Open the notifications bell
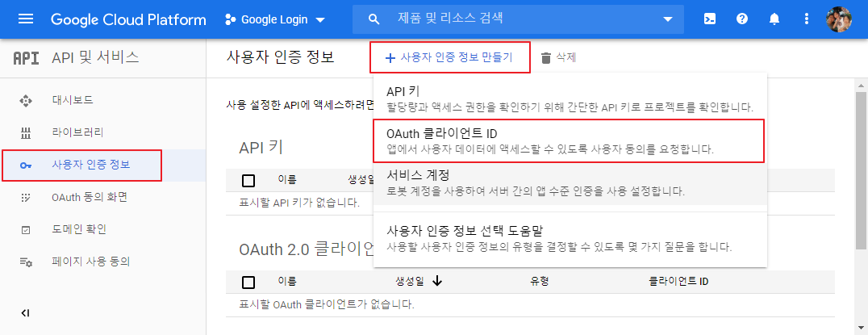 pos(774,19)
